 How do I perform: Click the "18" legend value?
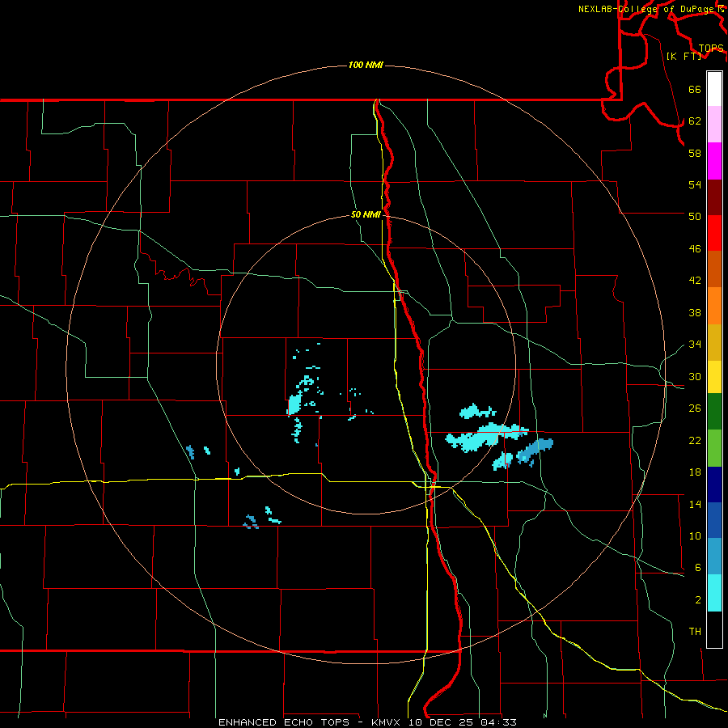[x=695, y=472]
